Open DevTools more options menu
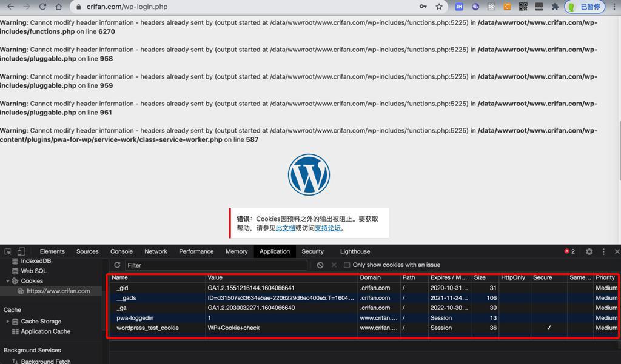The width and height of the screenshot is (621, 364). coord(603,251)
